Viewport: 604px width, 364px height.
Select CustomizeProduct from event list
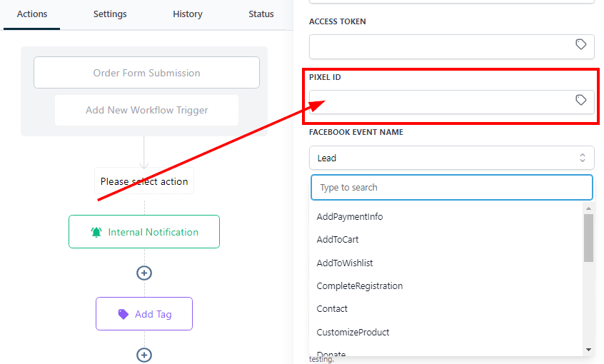[x=353, y=333]
